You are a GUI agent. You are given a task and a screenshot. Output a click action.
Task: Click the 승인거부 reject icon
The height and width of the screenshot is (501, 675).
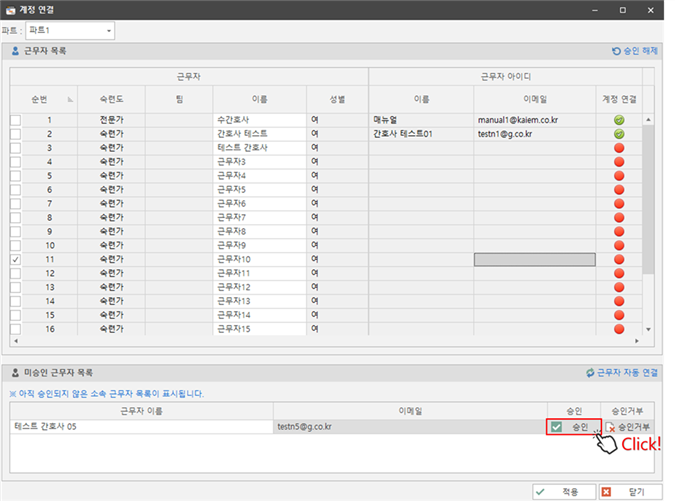pos(611,427)
